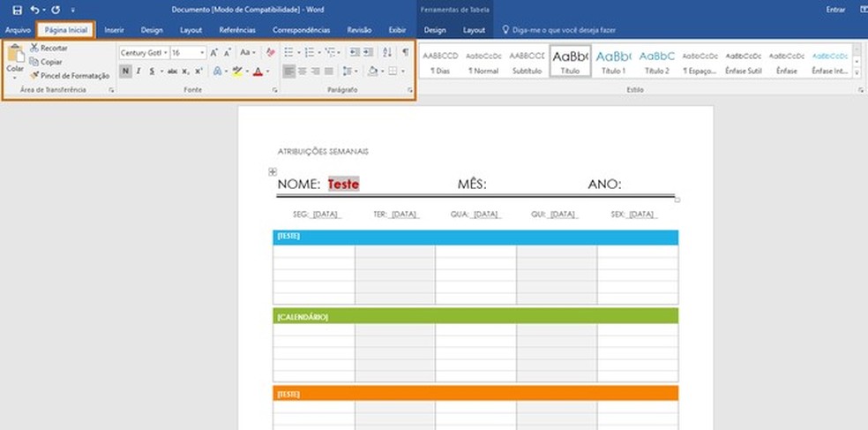The image size is (868, 430).
Task: Apply the Título 2 style
Action: pyautogui.click(x=656, y=62)
